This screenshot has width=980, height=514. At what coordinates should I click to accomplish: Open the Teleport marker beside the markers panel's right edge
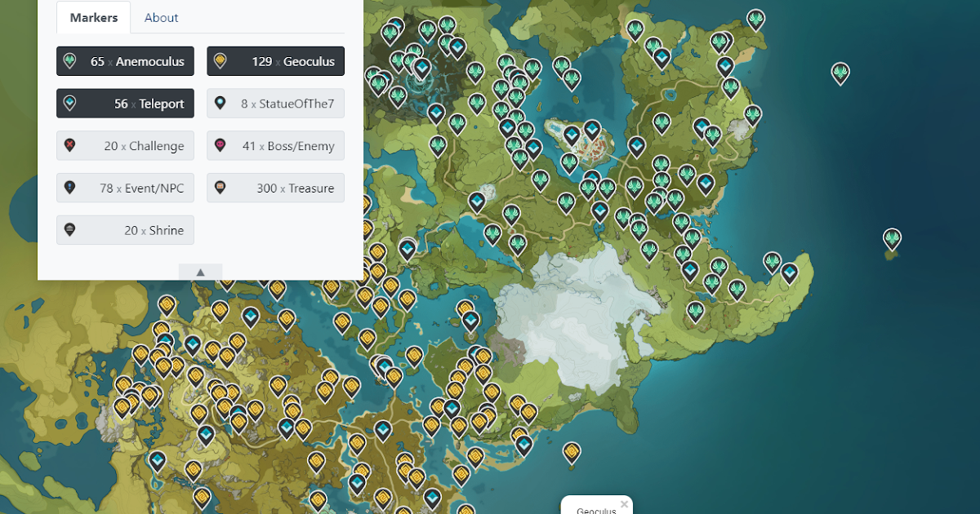point(408,249)
